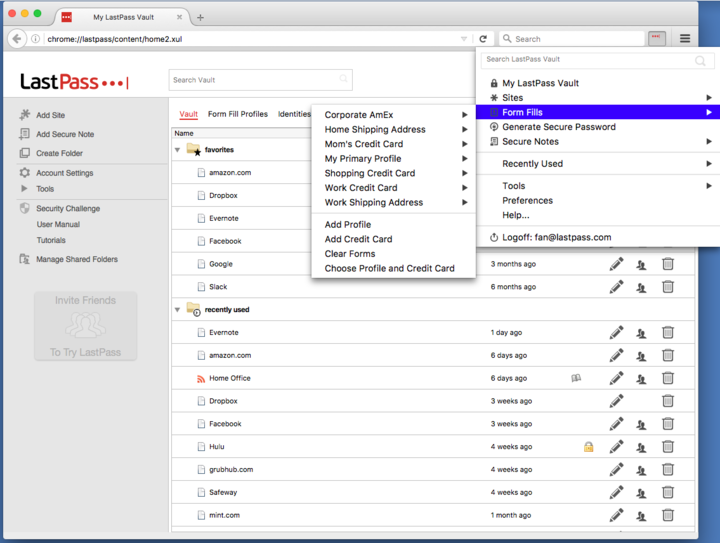Delete the Hulu entry

668,447
